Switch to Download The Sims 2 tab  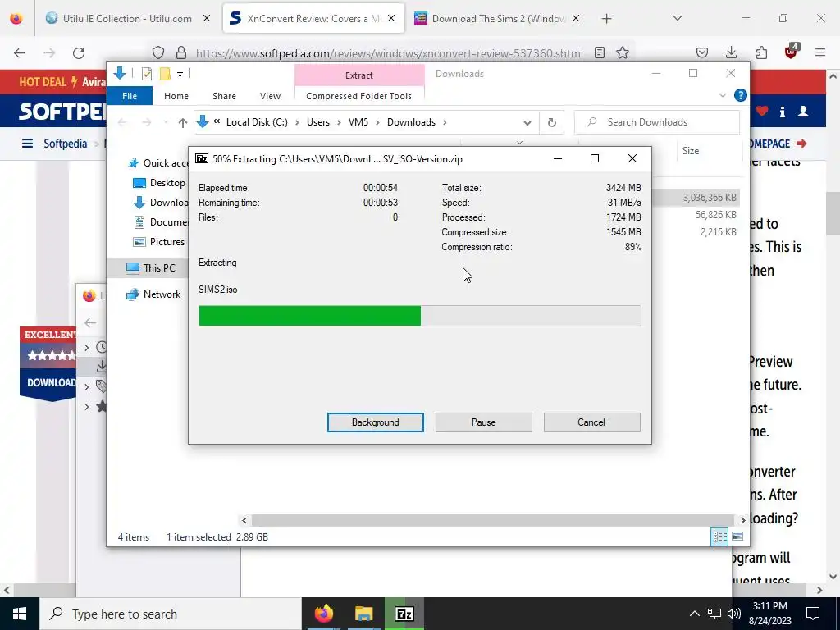[x=497, y=18]
